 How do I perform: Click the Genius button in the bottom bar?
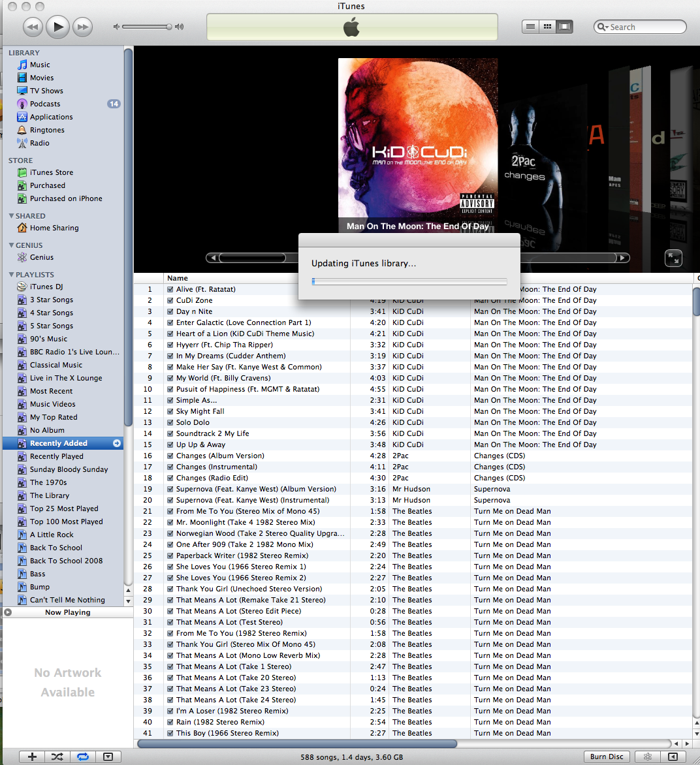coord(648,757)
